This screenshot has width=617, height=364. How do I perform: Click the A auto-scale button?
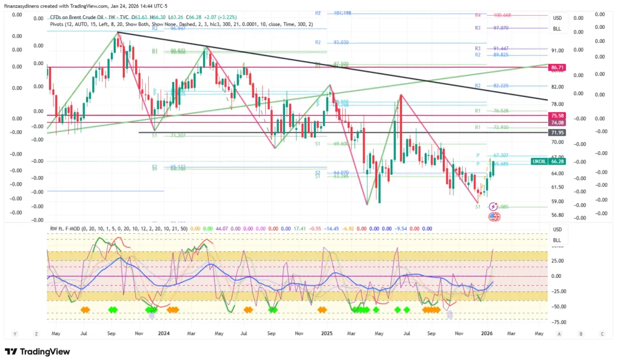[x=559, y=333]
